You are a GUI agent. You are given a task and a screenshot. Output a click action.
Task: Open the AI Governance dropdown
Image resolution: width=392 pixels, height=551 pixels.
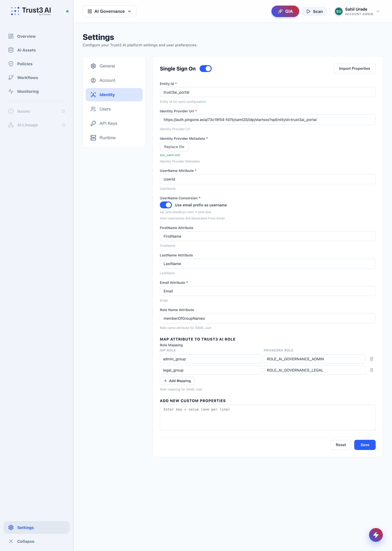(x=110, y=11)
